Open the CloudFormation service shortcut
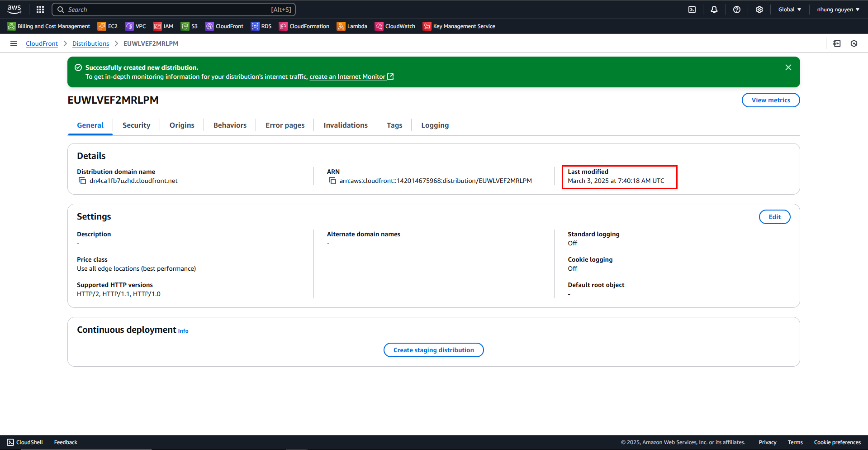The height and width of the screenshot is (450, 868). 304,26
